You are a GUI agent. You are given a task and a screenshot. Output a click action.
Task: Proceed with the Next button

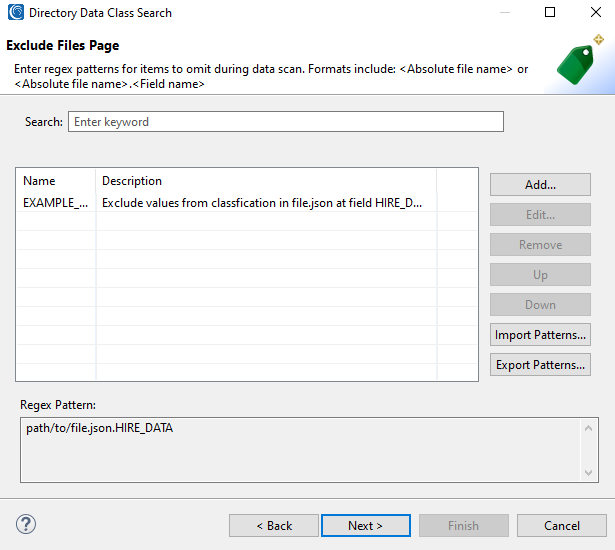pos(366,526)
